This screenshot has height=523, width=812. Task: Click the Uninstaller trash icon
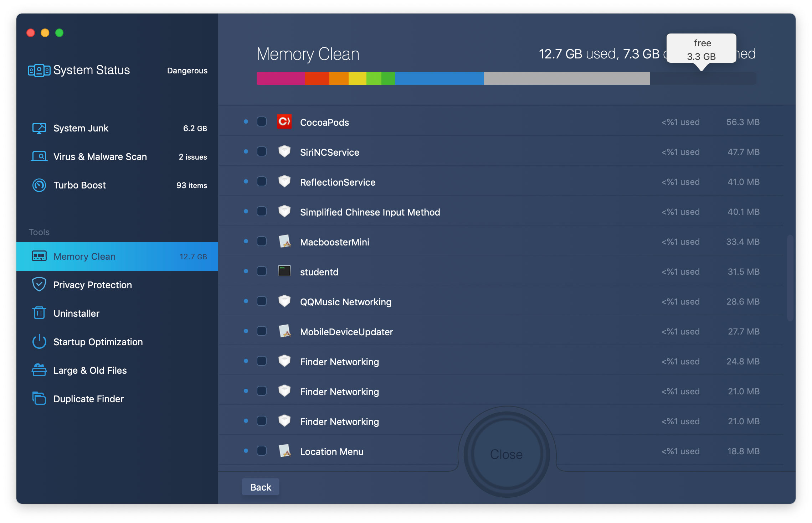pyautogui.click(x=39, y=313)
